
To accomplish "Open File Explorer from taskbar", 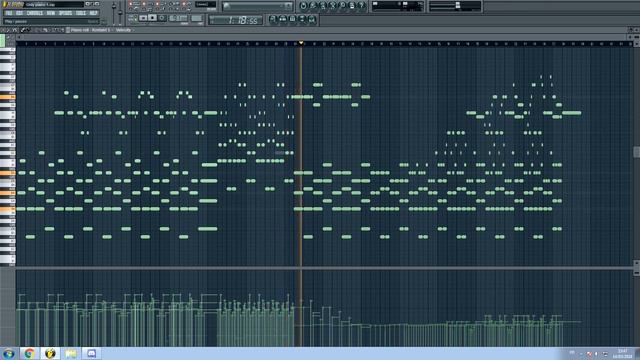I will 71,353.
